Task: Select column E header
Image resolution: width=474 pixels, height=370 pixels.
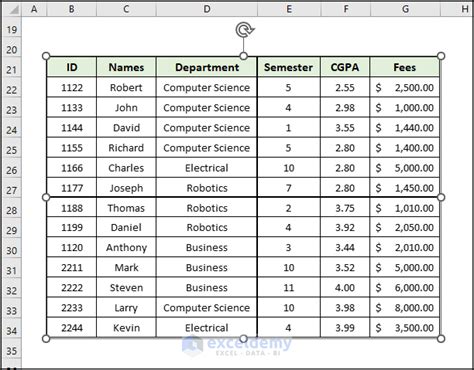Action: click(x=289, y=9)
